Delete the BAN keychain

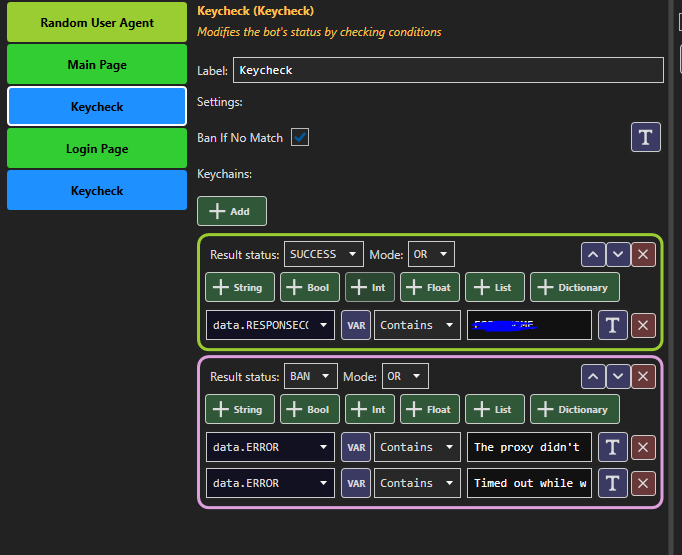643,376
